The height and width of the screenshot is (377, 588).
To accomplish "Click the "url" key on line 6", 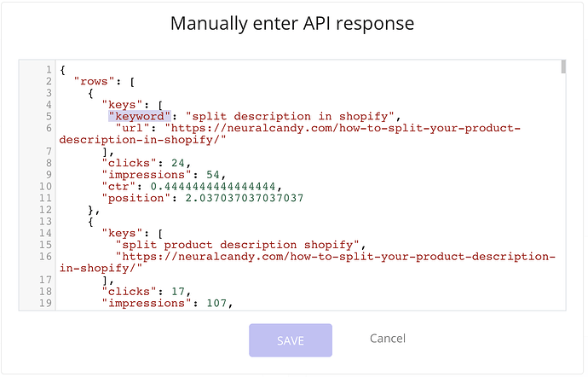I will pyautogui.click(x=133, y=128).
